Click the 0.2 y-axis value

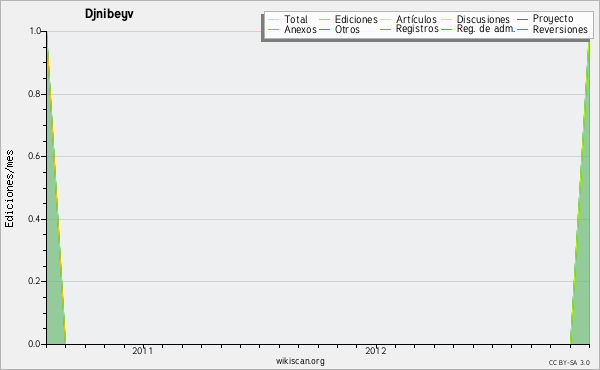pos(34,281)
